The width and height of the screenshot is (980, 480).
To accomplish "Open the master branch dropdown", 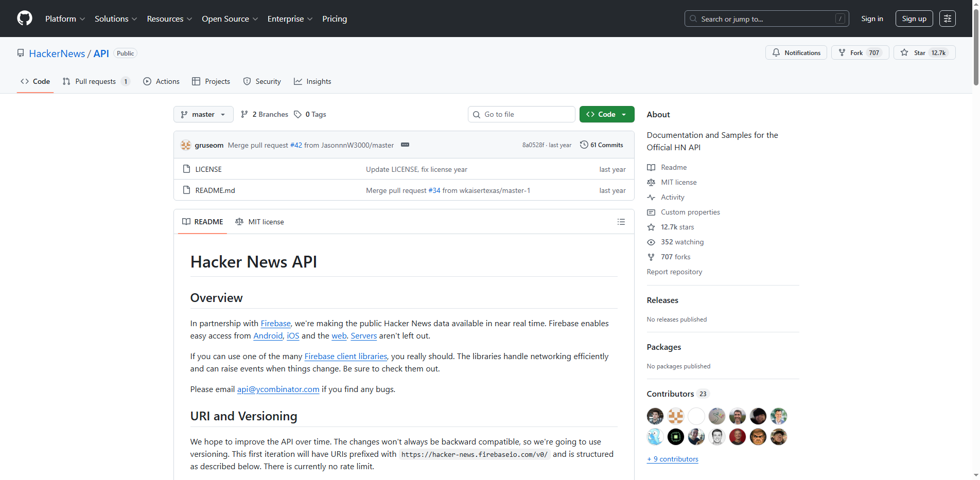I will click(x=203, y=114).
